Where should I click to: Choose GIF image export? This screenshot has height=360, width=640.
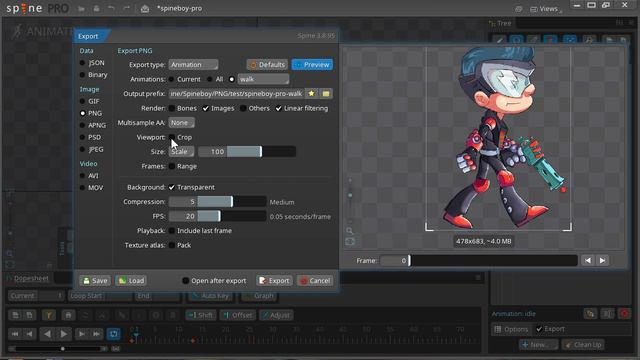tap(90, 101)
